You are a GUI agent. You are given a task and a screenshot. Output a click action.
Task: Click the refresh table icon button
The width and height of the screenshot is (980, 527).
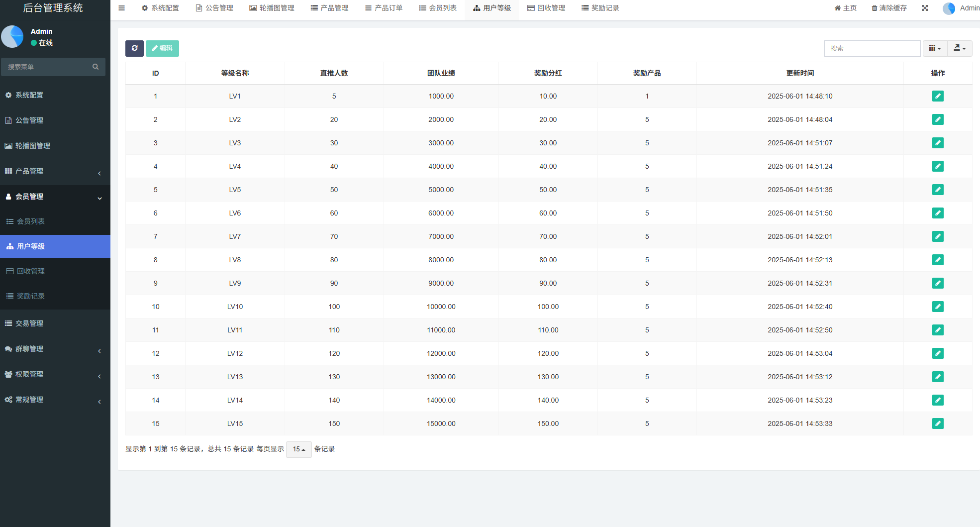point(134,48)
